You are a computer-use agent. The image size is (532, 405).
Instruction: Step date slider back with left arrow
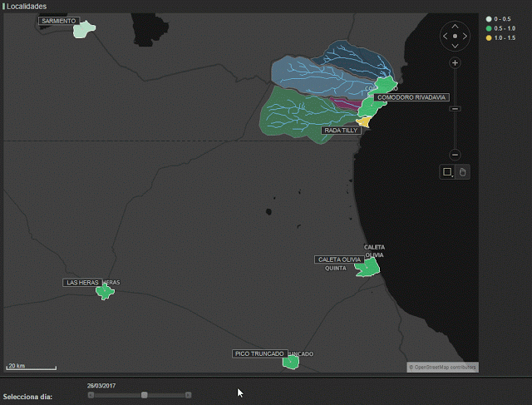91,395
